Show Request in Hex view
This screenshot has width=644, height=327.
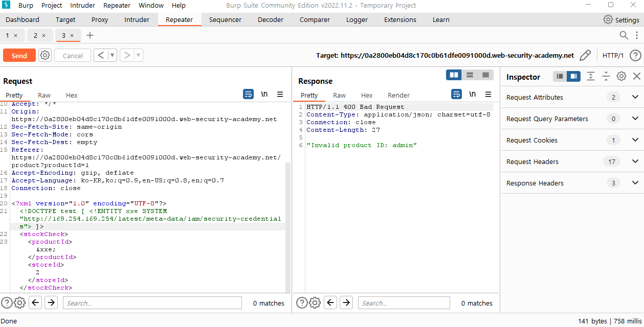[72, 95]
